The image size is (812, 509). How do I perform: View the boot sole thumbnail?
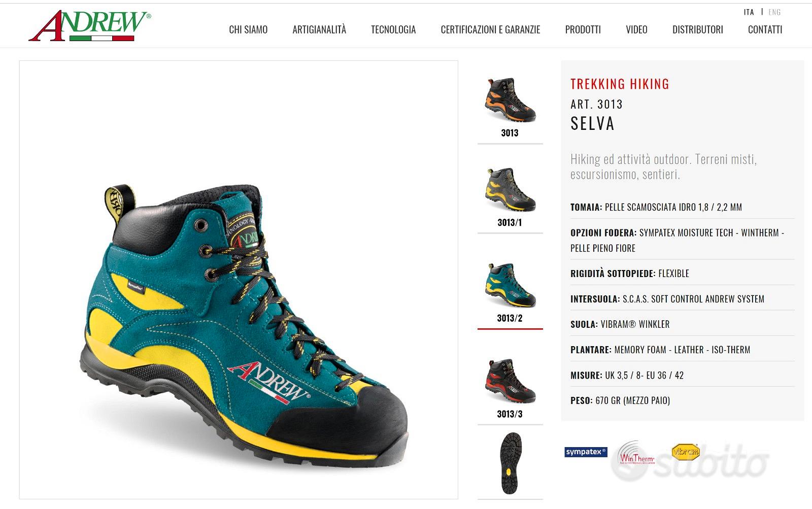coord(511,463)
